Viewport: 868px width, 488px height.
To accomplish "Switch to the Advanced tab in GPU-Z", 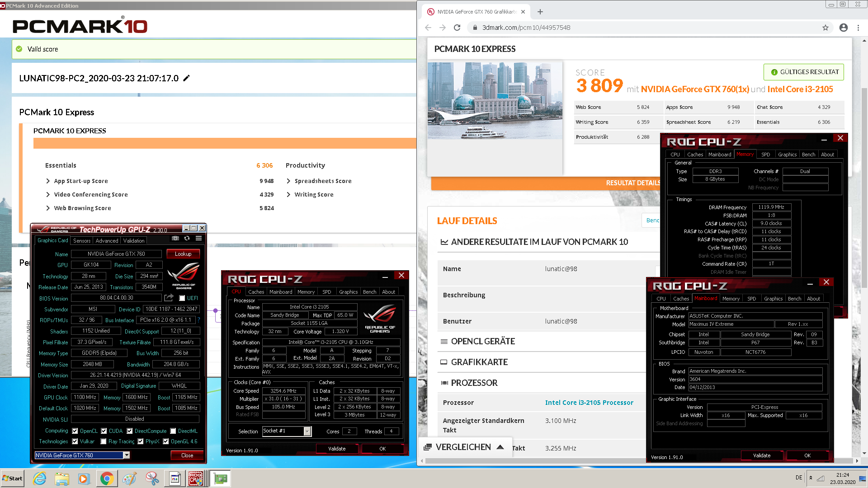I will point(107,241).
